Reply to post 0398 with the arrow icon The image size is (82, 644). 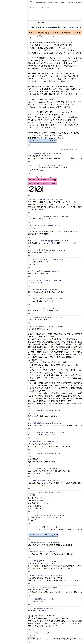pyautogui.click(x=29, y=429)
